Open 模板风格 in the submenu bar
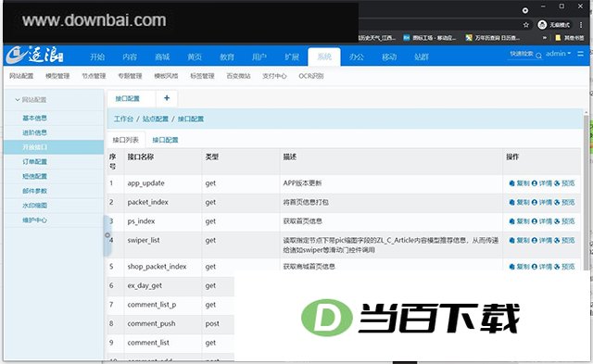The width and height of the screenshot is (593, 364). coord(166,76)
